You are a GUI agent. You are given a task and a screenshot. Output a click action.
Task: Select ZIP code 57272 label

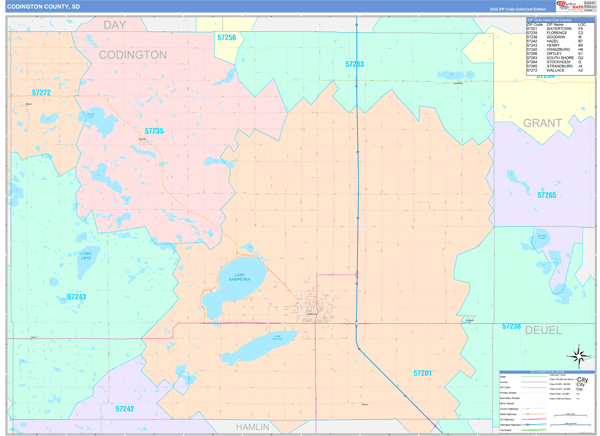pos(41,92)
